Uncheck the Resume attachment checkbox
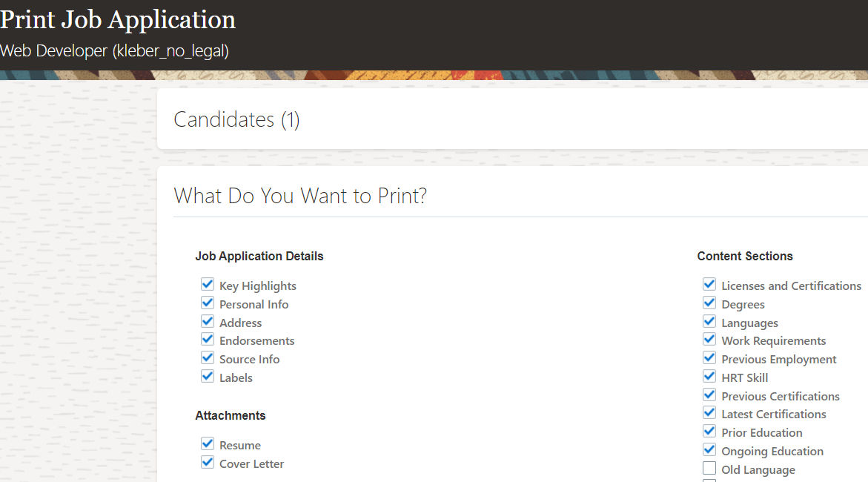This screenshot has width=868, height=482. 208,443
